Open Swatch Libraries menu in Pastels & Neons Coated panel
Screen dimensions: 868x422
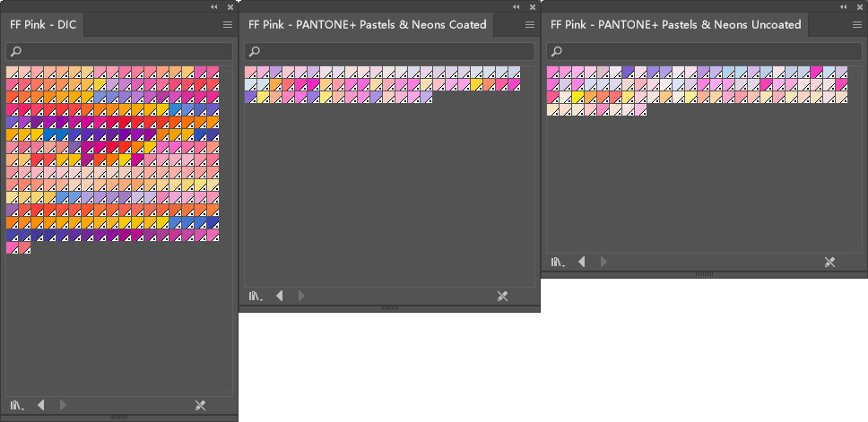click(255, 296)
